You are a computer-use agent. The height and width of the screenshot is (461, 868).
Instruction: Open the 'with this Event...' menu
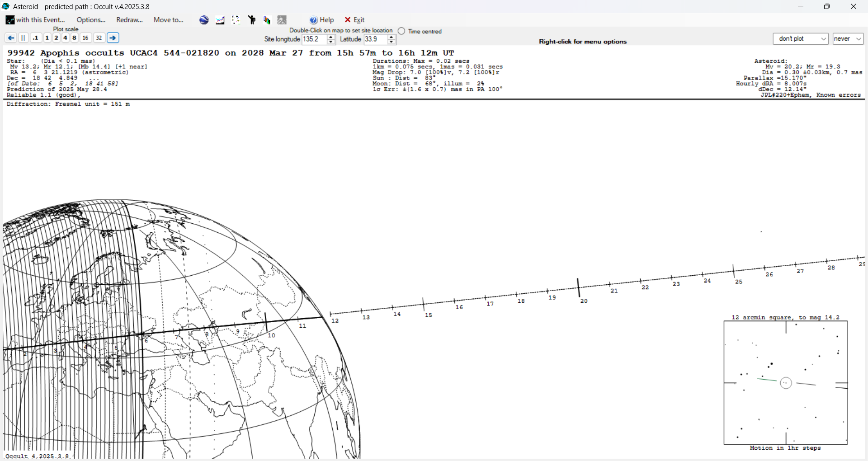(35, 20)
